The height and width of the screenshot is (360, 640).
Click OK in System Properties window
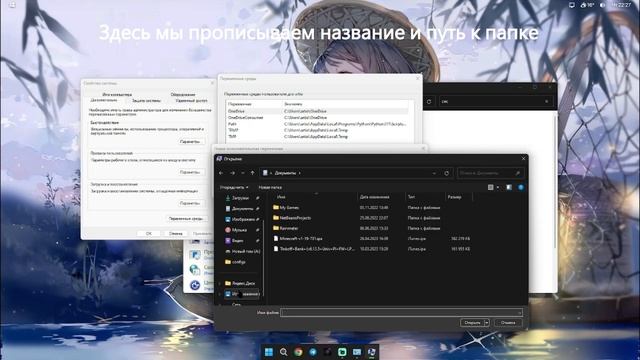pyautogui.click(x=149, y=233)
